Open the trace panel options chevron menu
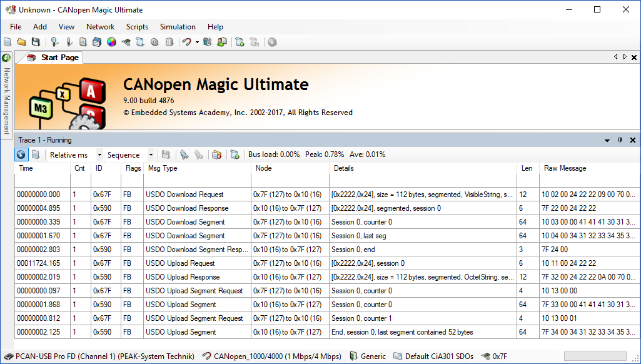 pyautogui.click(x=607, y=140)
